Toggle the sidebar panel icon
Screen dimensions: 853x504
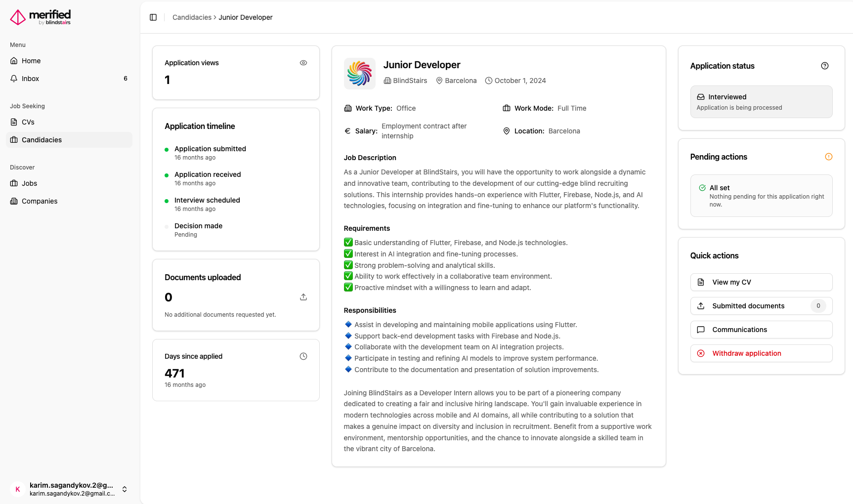tap(153, 17)
